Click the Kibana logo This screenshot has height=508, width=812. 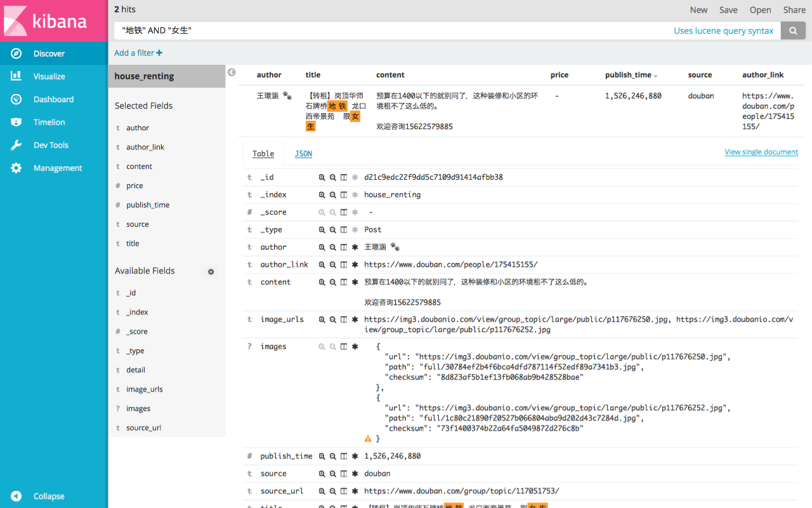(x=45, y=21)
